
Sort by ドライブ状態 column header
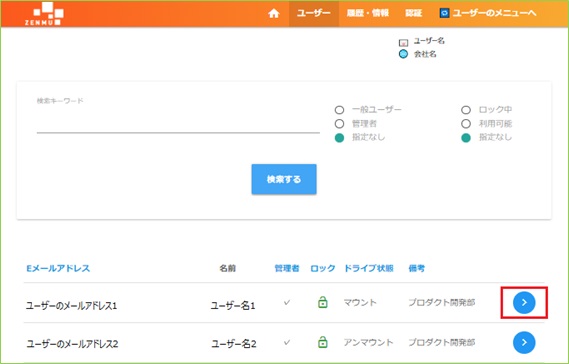coord(369,268)
